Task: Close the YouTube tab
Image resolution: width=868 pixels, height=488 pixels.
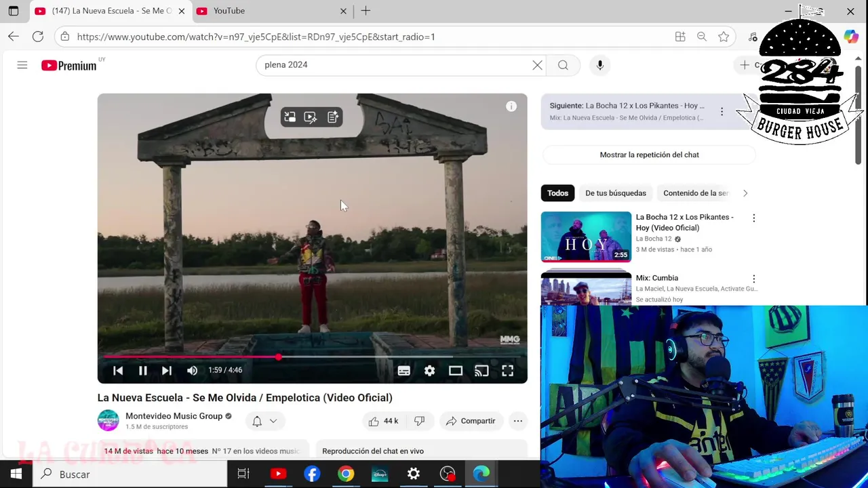Action: pos(343,11)
